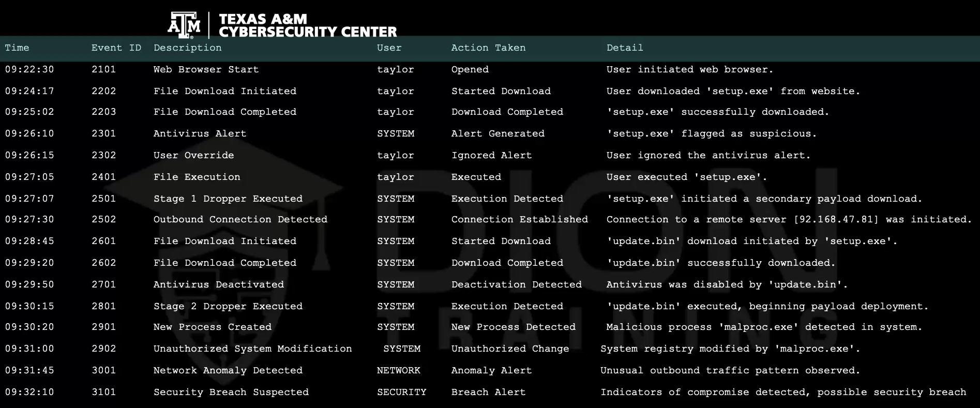
Task: Click the Stage 1 Dropper Executed entry
Action: [228, 199]
